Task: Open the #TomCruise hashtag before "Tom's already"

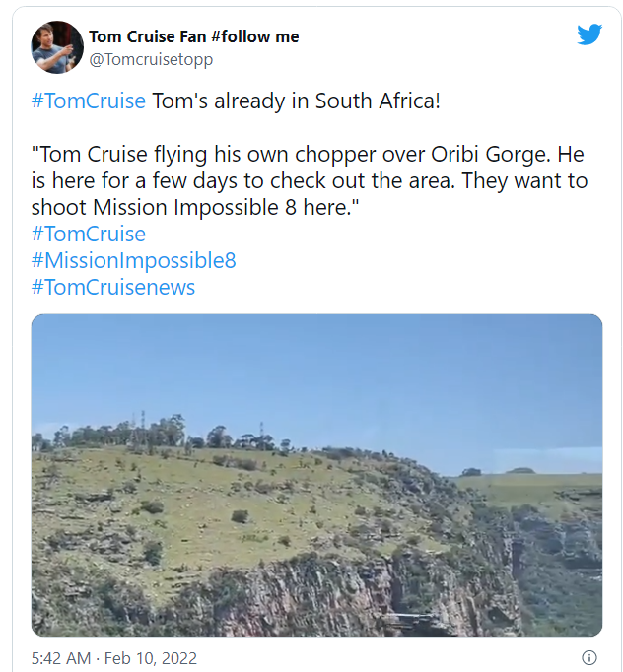Action: tap(89, 101)
